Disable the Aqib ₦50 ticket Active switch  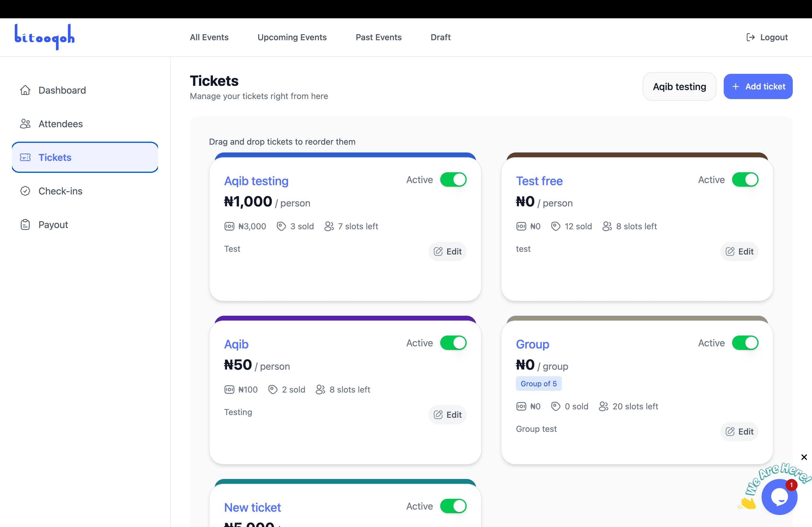pos(453,343)
